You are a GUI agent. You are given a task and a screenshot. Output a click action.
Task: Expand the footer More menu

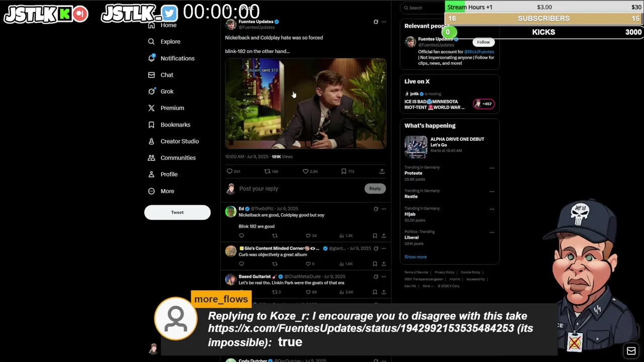click(x=428, y=286)
